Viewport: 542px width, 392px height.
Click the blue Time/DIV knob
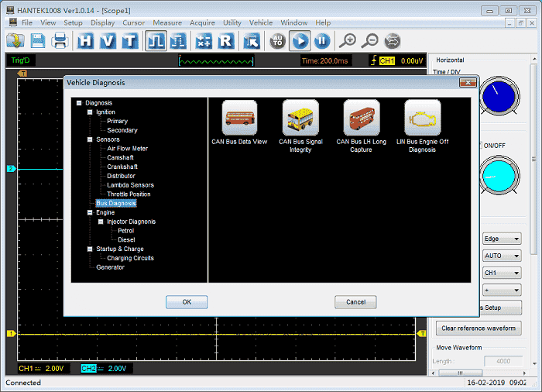pyautogui.click(x=499, y=97)
